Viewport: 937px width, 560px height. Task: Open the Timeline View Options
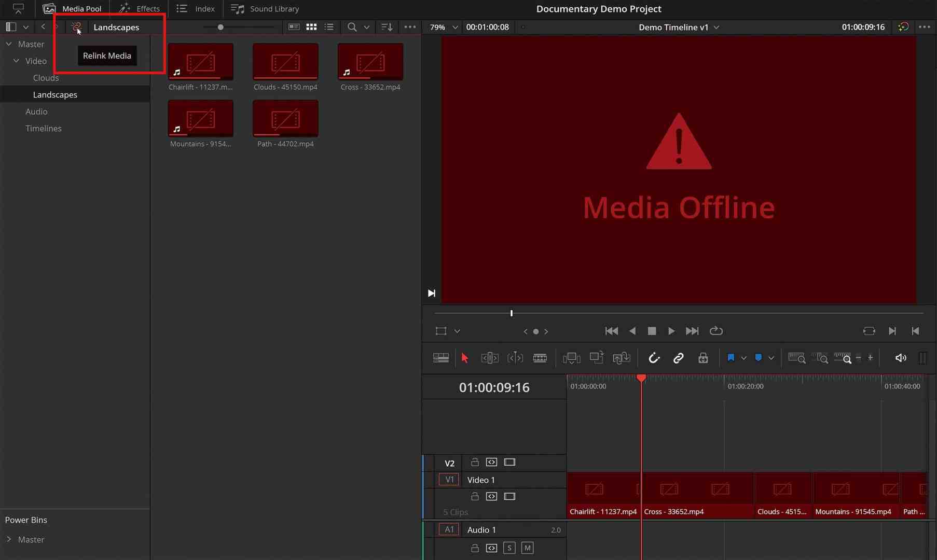440,358
